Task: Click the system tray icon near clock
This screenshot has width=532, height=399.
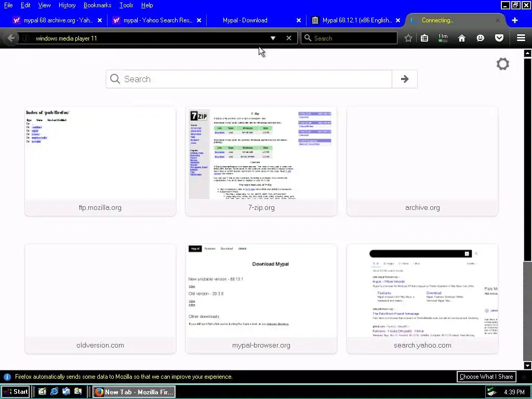Action: coord(491,392)
